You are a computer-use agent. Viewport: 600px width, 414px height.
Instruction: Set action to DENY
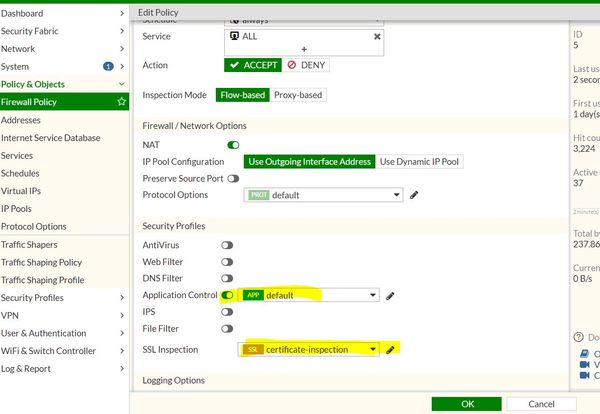click(x=306, y=65)
